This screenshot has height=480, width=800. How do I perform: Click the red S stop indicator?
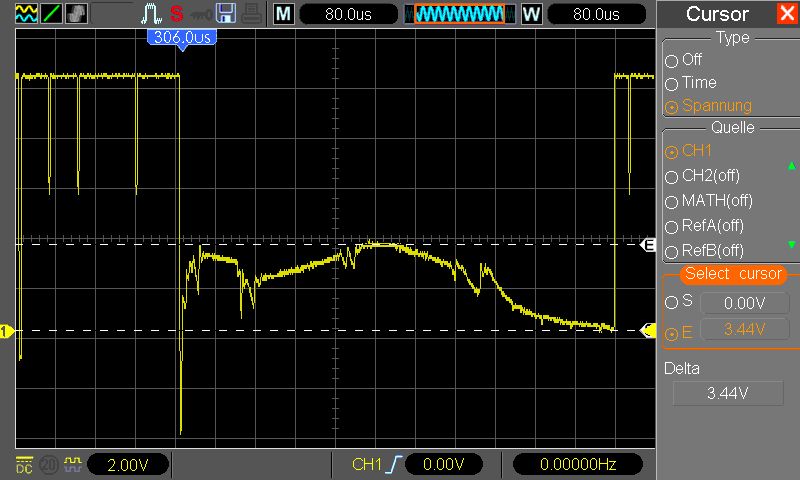click(x=177, y=14)
